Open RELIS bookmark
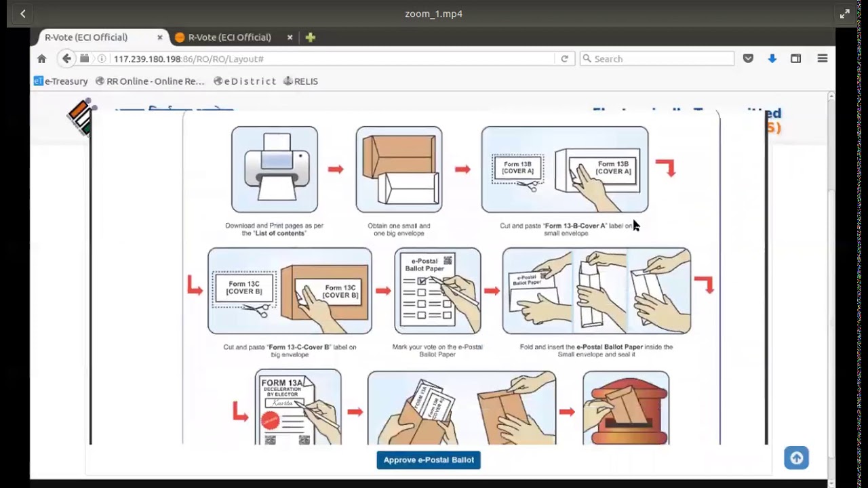This screenshot has width=868, height=488. tap(300, 81)
